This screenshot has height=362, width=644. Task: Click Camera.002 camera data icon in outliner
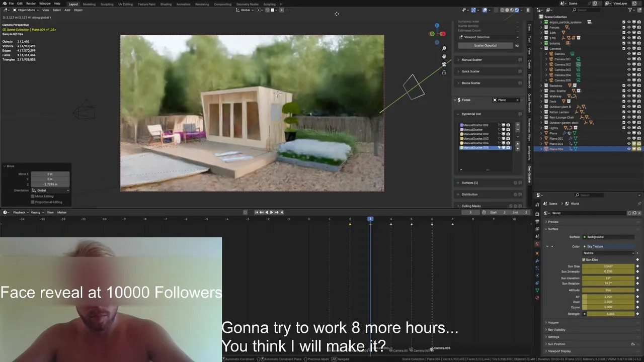click(x=578, y=64)
